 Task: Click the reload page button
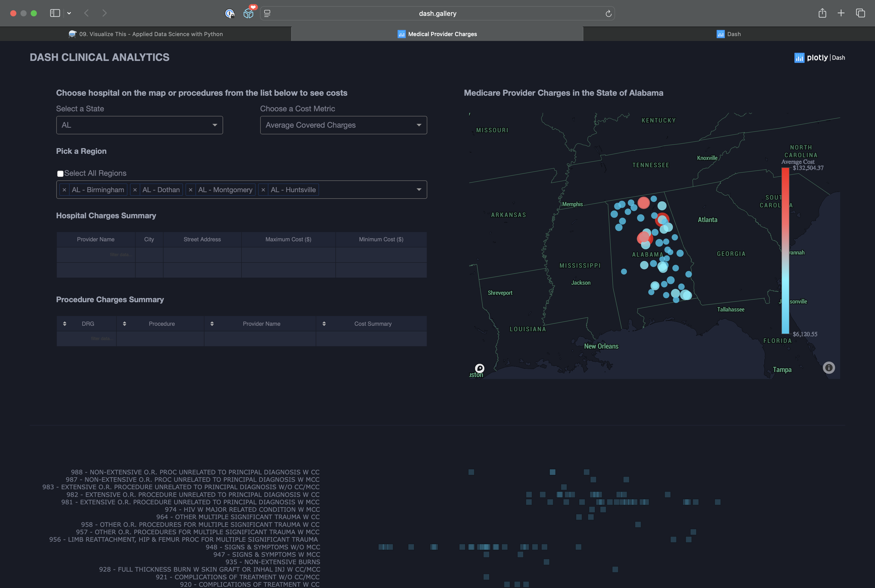coord(608,13)
